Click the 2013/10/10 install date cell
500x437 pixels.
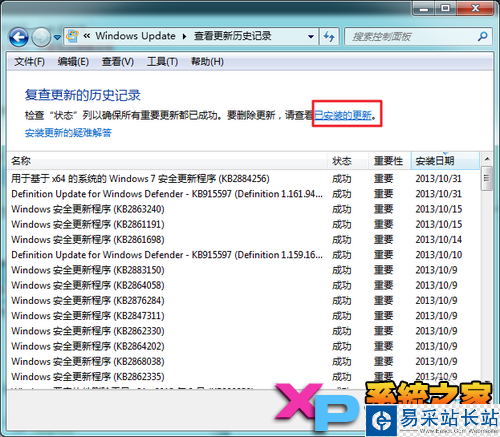click(439, 255)
